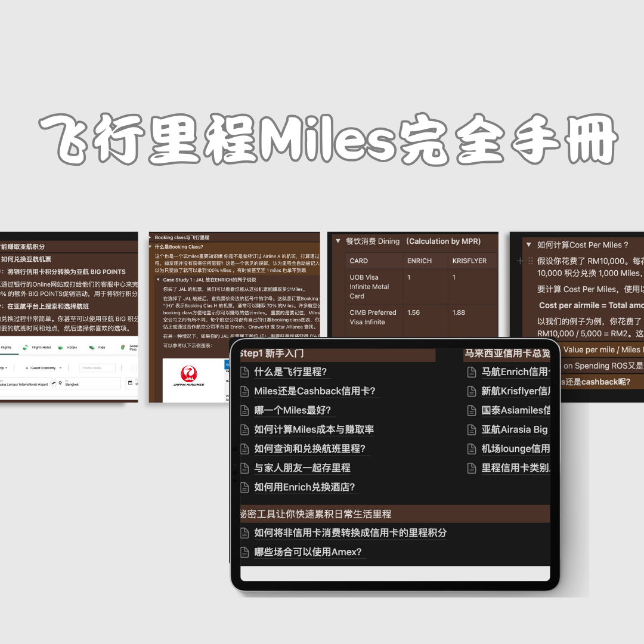Click the 马来西亚信用卡总览 heading
The width and height of the screenshot is (644, 644).
pyautogui.click(x=507, y=354)
